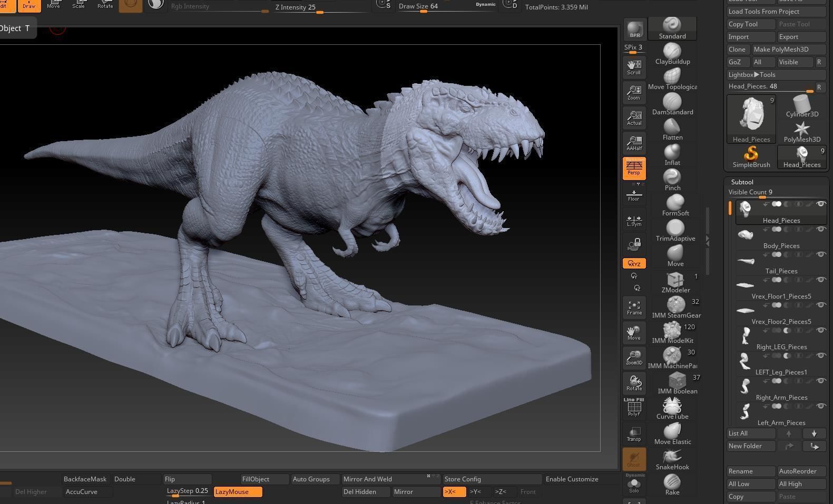The height and width of the screenshot is (504, 833).
Task: Expand the side panel divider arrow
Action: [707, 241]
